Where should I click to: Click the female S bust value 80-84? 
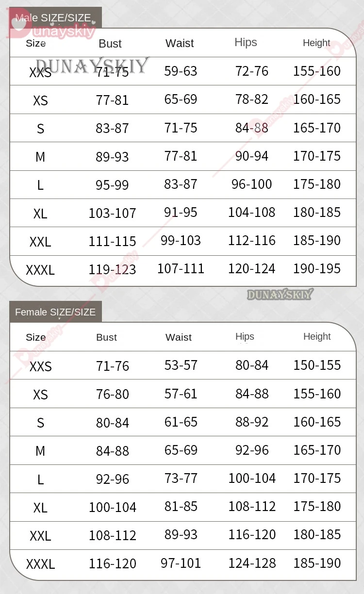click(x=113, y=423)
